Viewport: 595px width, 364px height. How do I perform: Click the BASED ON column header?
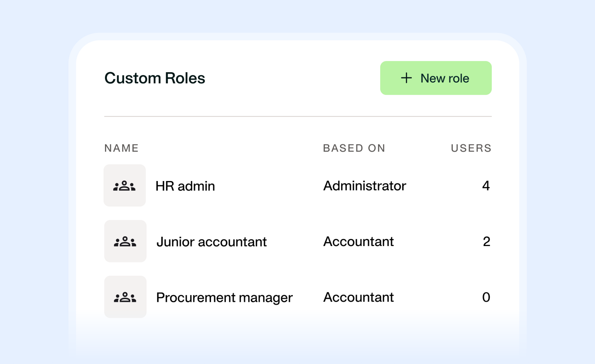(354, 148)
